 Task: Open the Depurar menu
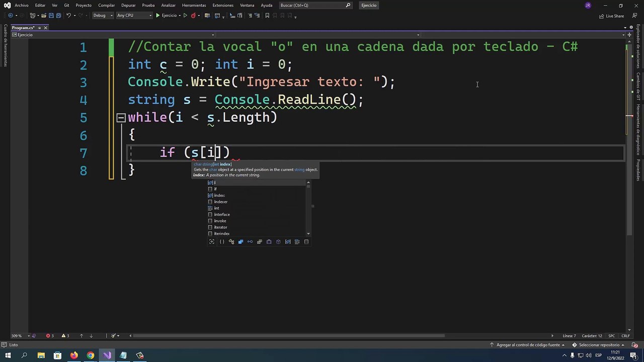[128, 5]
